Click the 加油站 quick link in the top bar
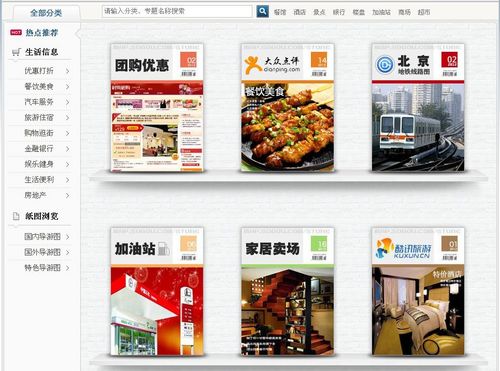 381,12
